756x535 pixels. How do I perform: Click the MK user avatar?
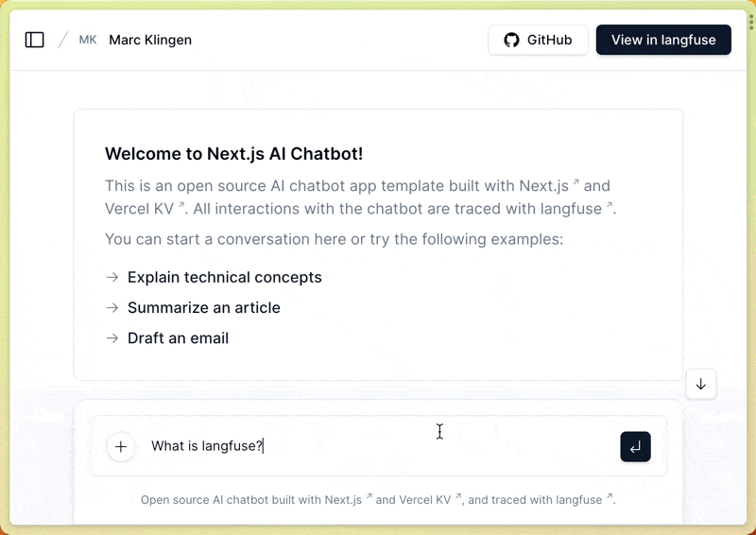(88, 40)
